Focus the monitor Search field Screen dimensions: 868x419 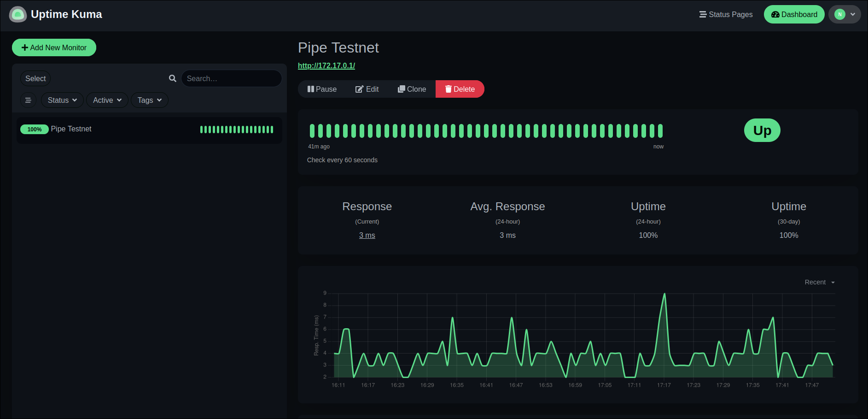pos(231,78)
